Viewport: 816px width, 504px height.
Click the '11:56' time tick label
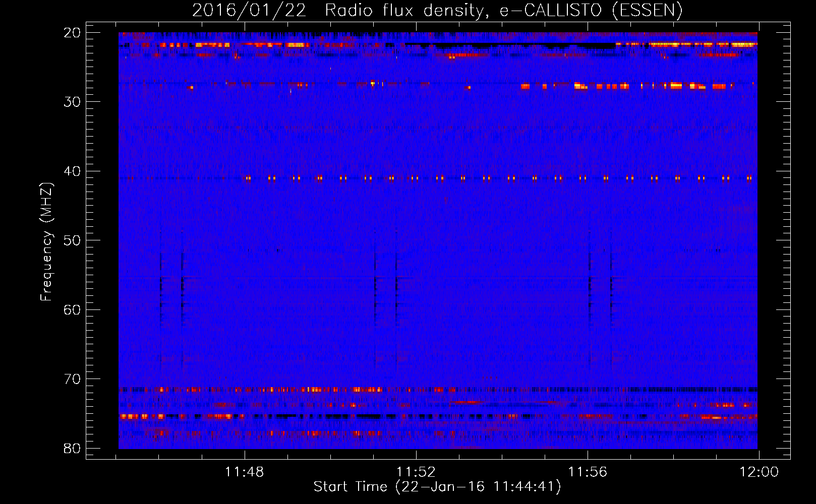coord(588,472)
